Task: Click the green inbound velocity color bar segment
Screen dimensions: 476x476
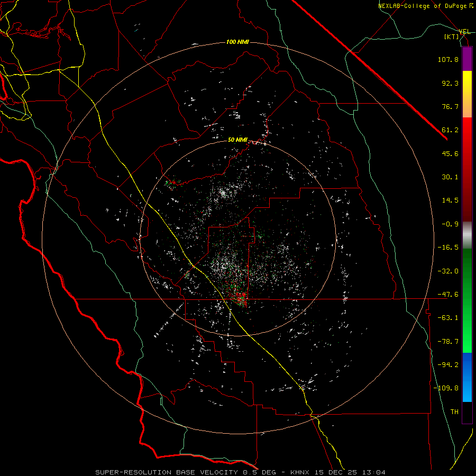Action: 467,300
